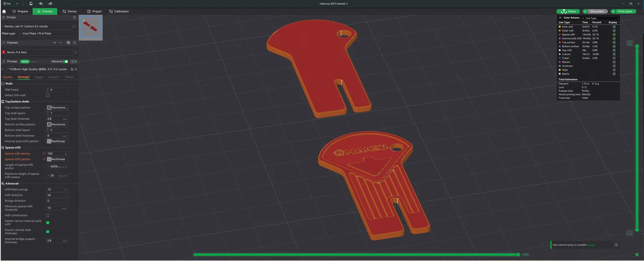The width and height of the screenshot is (644, 261).
Task: Uncheck Ensure vertical shell thickness
Action: pos(48,231)
